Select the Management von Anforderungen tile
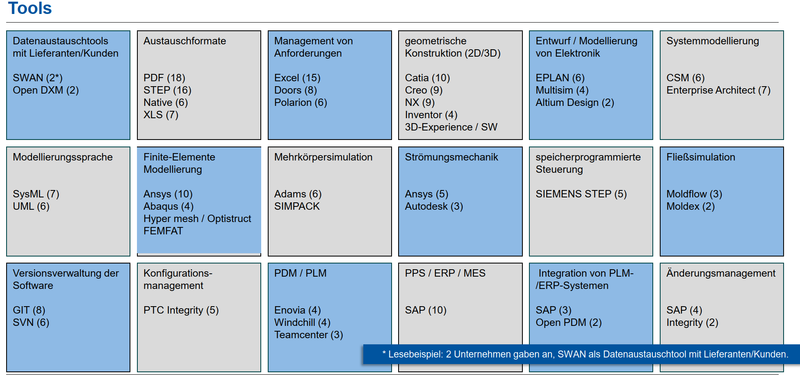Image resolution: width=800 pixels, height=378 pixels. 330,85
